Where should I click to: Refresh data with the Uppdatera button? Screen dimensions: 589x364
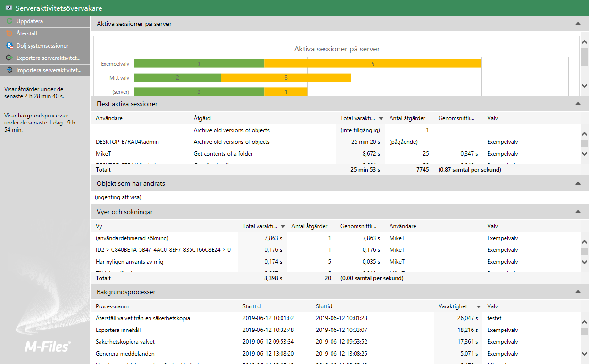[x=45, y=21]
